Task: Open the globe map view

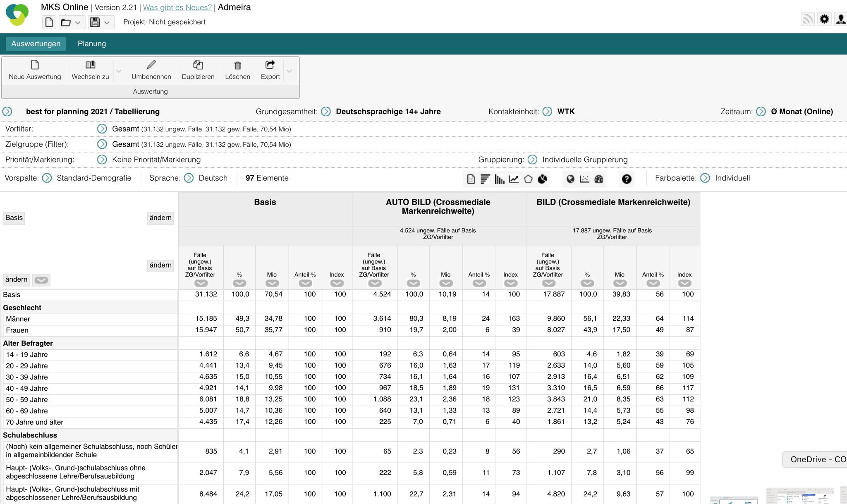Action: pos(570,179)
